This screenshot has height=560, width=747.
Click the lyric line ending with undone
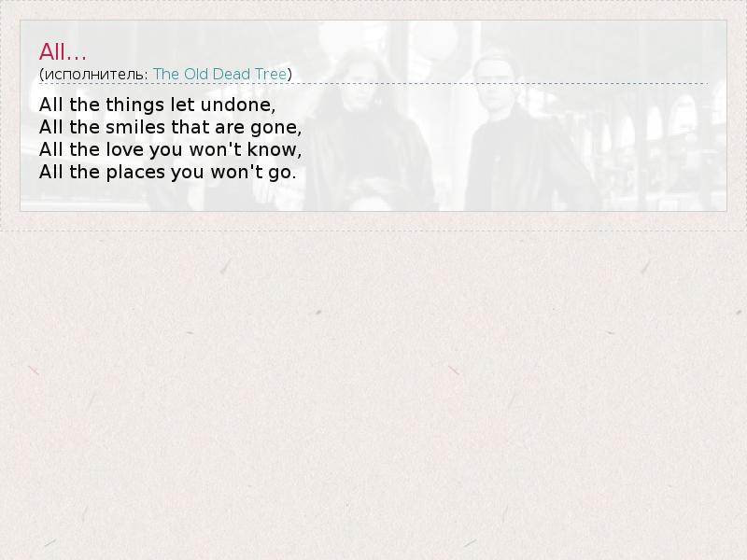[157, 105]
